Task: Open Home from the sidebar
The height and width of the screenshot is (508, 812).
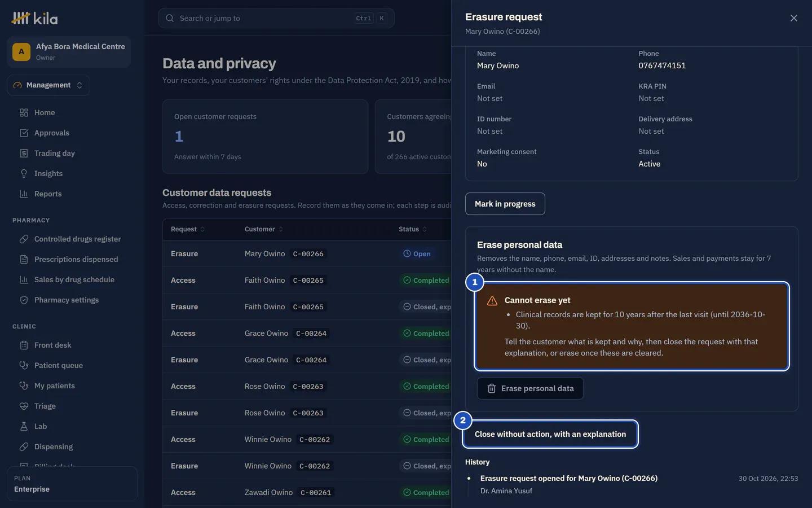Action: coord(45,112)
